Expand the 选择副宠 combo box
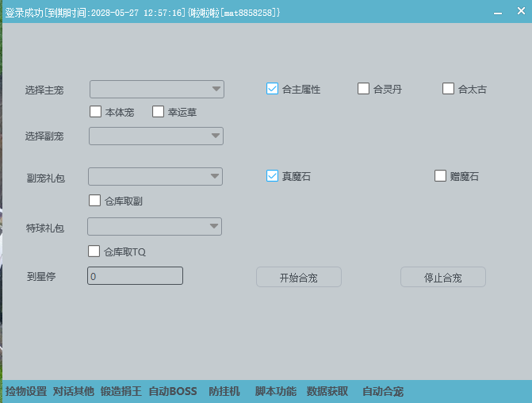This screenshot has width=532, height=403. pos(156,136)
